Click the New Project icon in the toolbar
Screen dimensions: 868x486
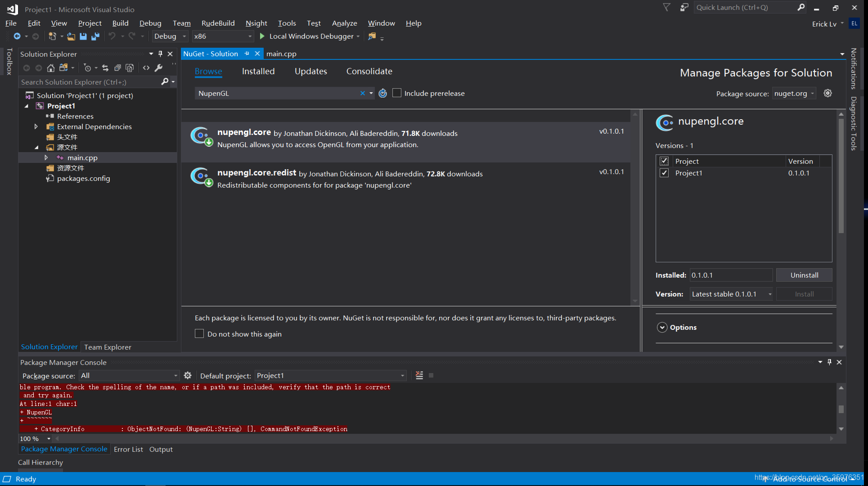tap(52, 36)
